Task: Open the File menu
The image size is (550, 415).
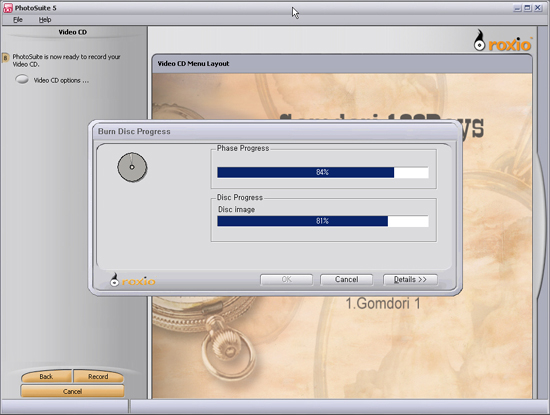Action: pyautogui.click(x=18, y=20)
